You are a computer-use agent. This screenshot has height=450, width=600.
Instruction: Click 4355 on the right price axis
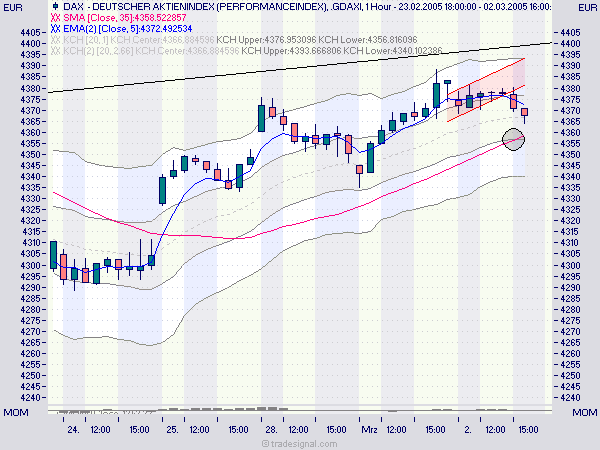tap(571, 144)
